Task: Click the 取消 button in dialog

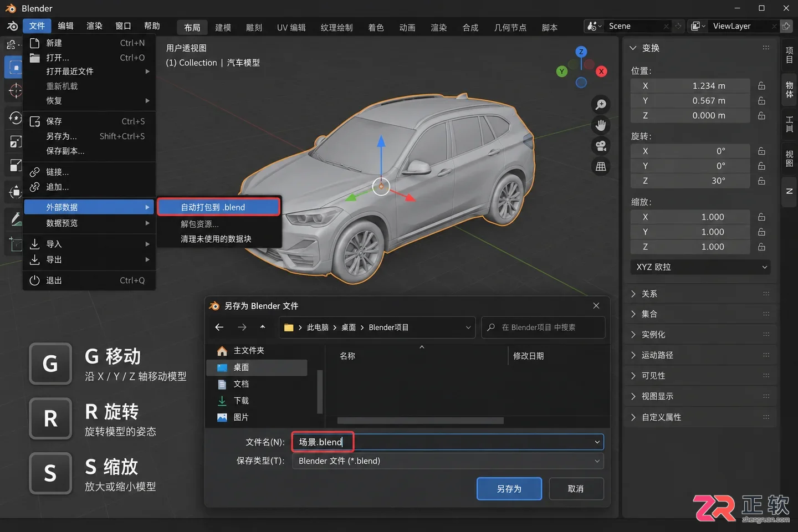Action: point(576,489)
